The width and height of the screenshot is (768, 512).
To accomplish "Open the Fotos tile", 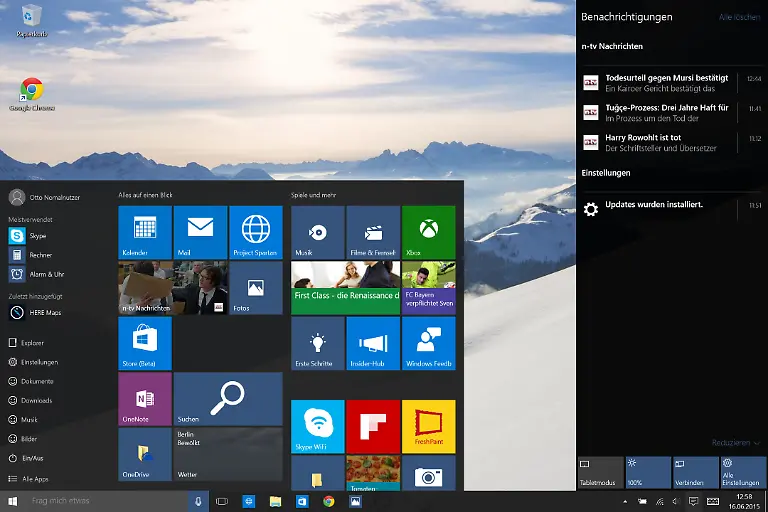I will click(256, 288).
